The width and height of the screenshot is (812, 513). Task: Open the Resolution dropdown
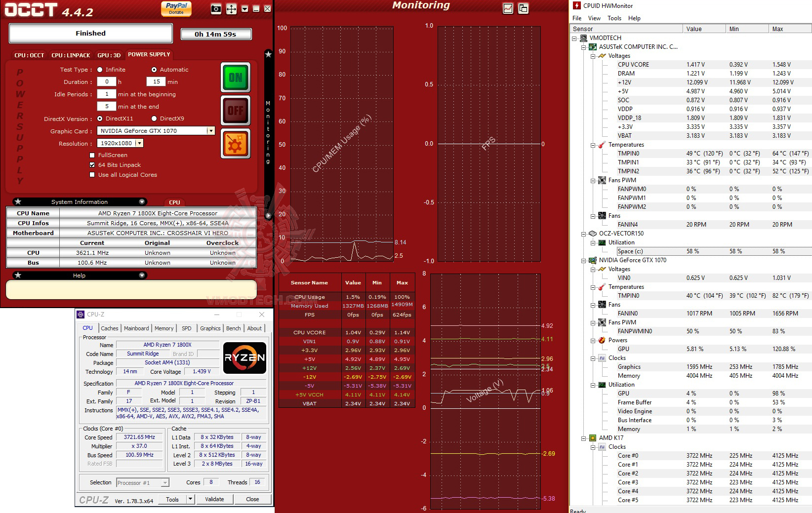click(140, 143)
